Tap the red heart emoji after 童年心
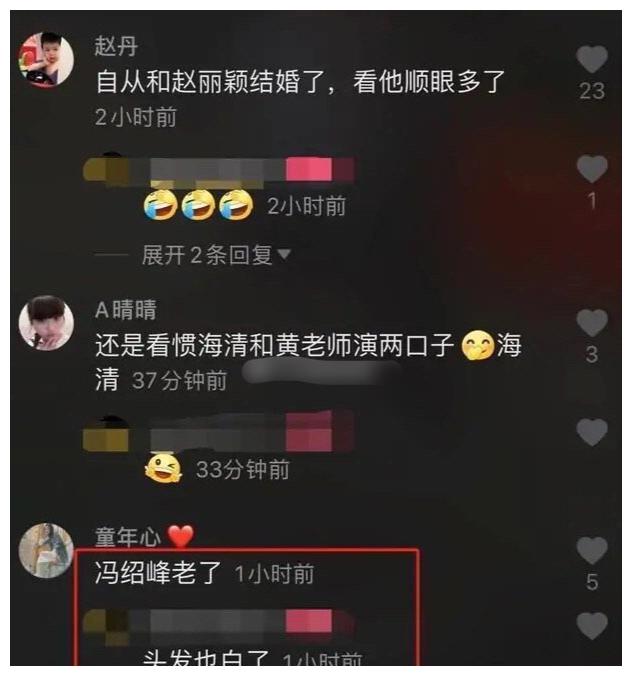 (x=180, y=537)
